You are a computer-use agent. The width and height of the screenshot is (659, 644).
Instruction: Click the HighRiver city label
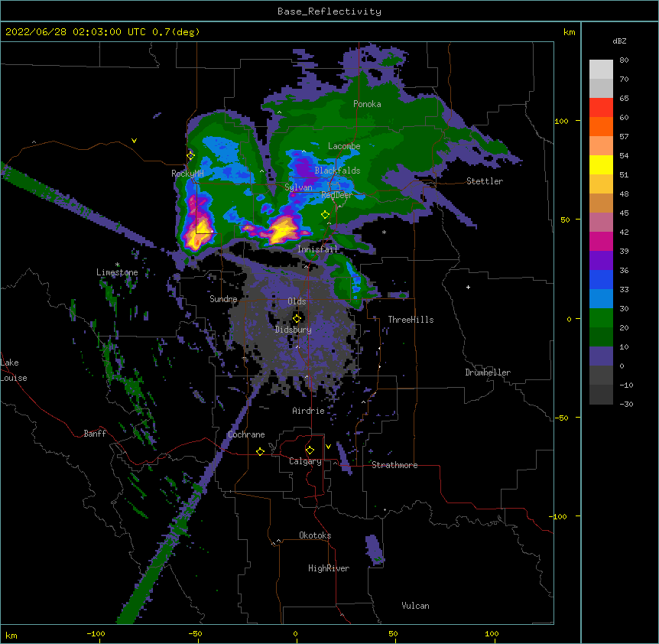329,568
